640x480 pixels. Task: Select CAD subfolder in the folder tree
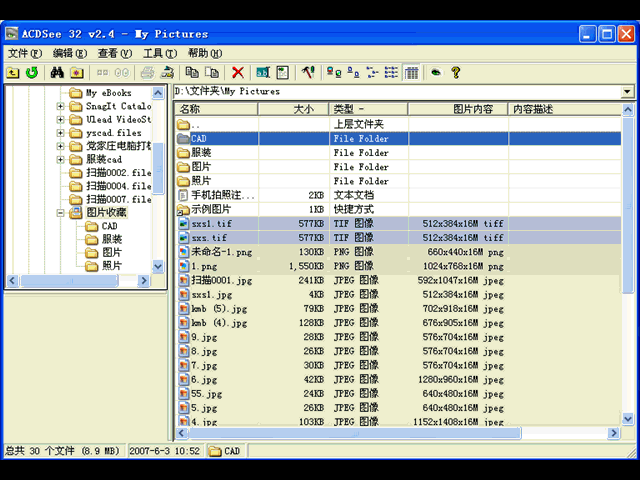[x=109, y=227]
